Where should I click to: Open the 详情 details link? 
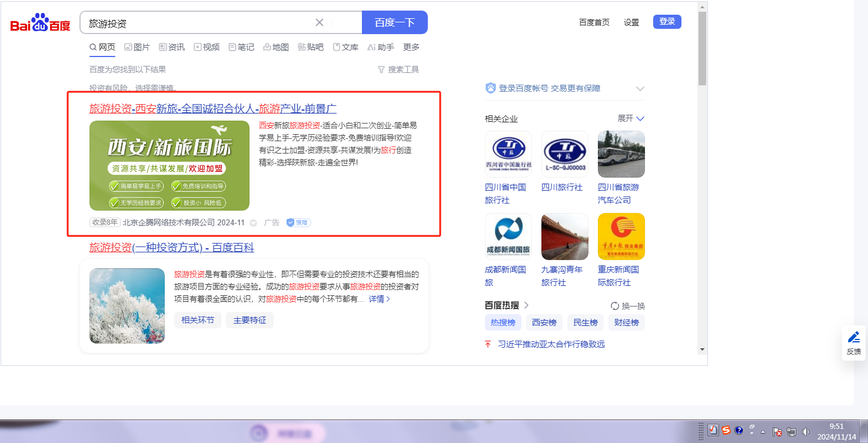pyautogui.click(x=380, y=299)
